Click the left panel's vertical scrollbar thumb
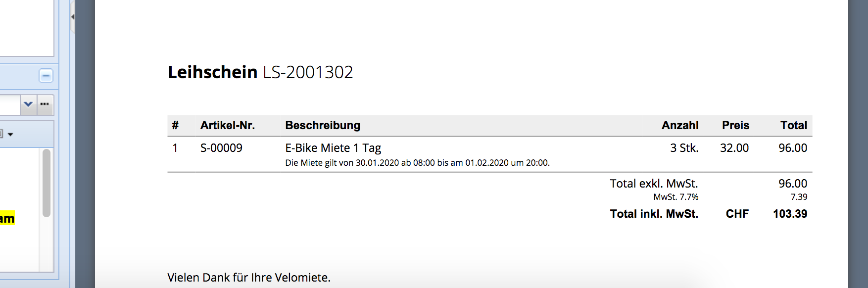This screenshot has height=288, width=868. pos(47,183)
